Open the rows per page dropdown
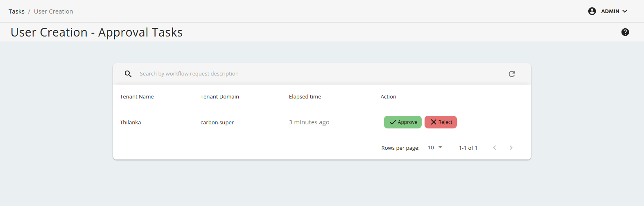The width and height of the screenshot is (644, 206). pos(435,148)
